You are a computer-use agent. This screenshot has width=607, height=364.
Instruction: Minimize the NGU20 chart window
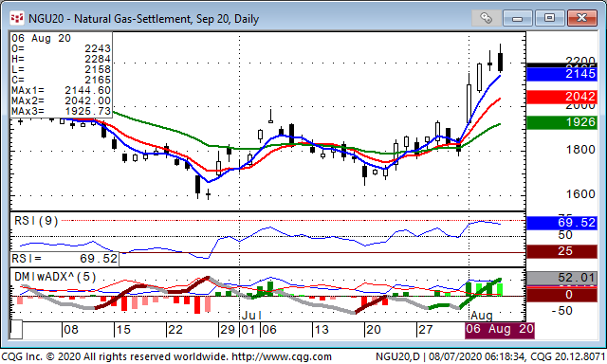pyautogui.click(x=517, y=18)
